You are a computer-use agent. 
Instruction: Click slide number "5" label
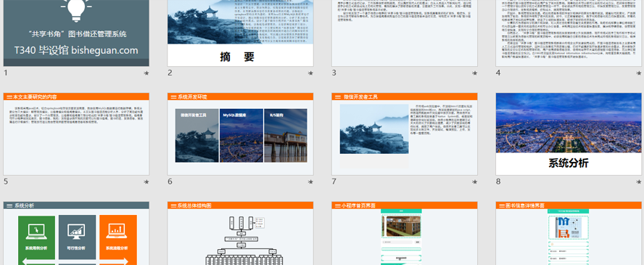coord(5,182)
